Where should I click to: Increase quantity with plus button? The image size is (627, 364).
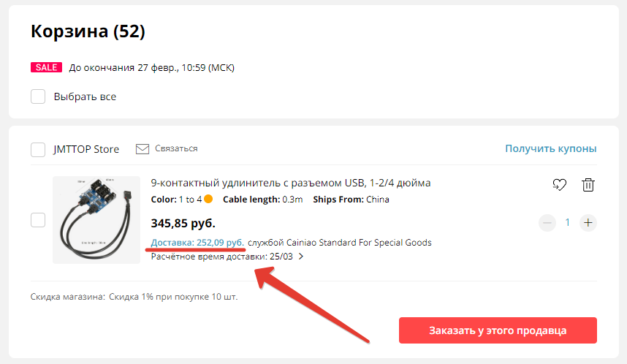588,223
